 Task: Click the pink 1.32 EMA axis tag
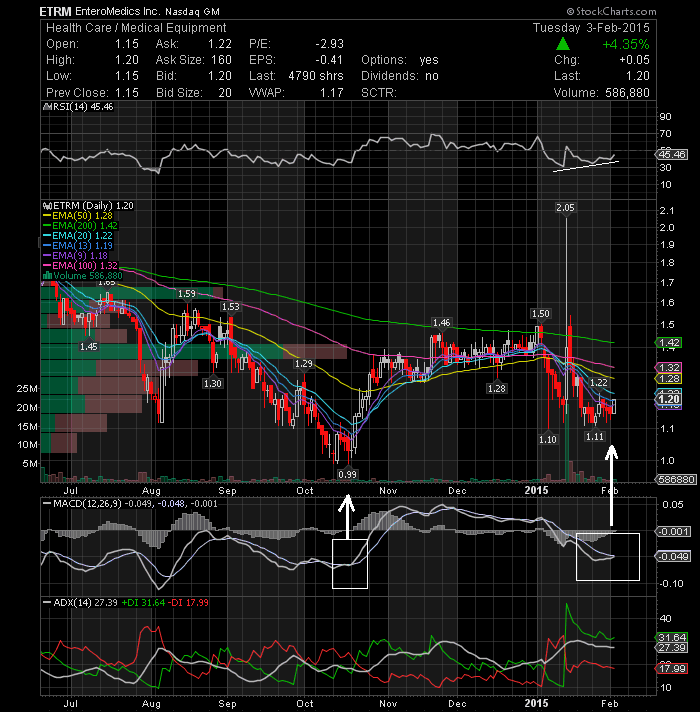point(670,368)
